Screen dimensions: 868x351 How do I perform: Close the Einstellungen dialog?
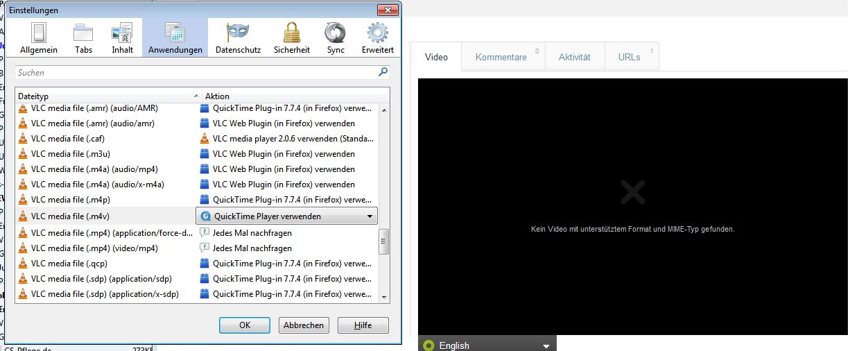(387, 10)
